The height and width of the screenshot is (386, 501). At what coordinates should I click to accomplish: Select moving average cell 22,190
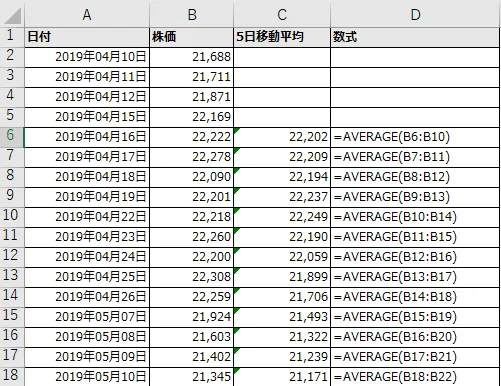coord(282,237)
